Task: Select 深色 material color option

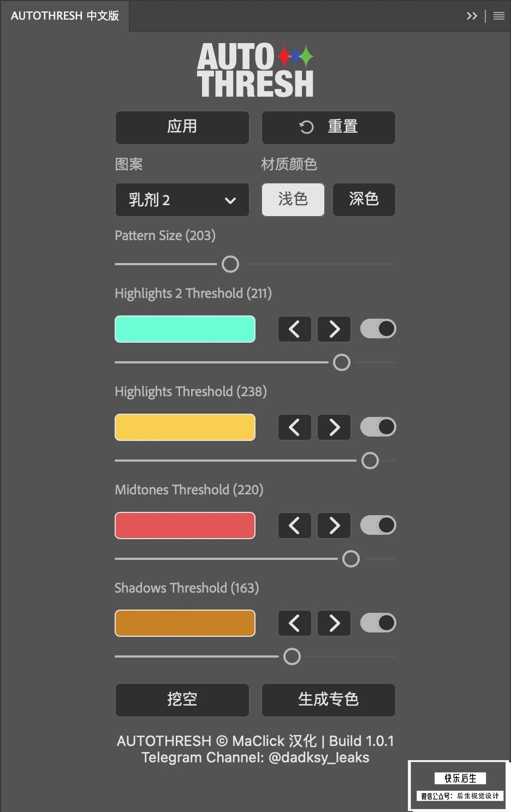Action: coord(364,200)
